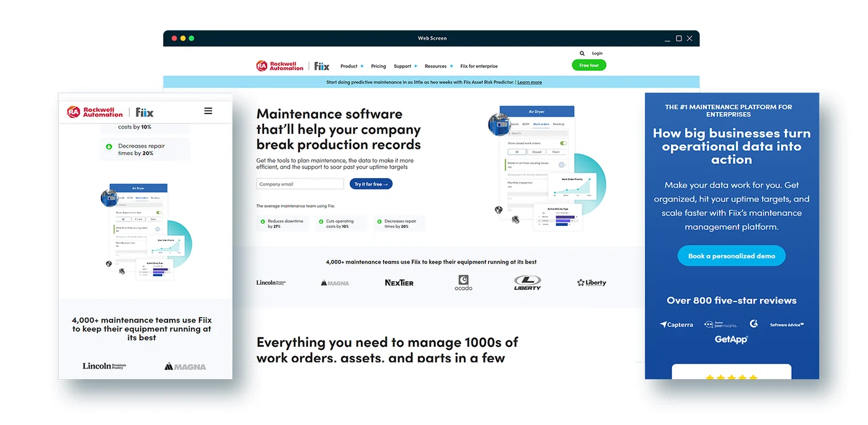Click 'Over 800 five-star reviews' heading
Image resolution: width=868 pixels, height=425 pixels.
pos(732,300)
